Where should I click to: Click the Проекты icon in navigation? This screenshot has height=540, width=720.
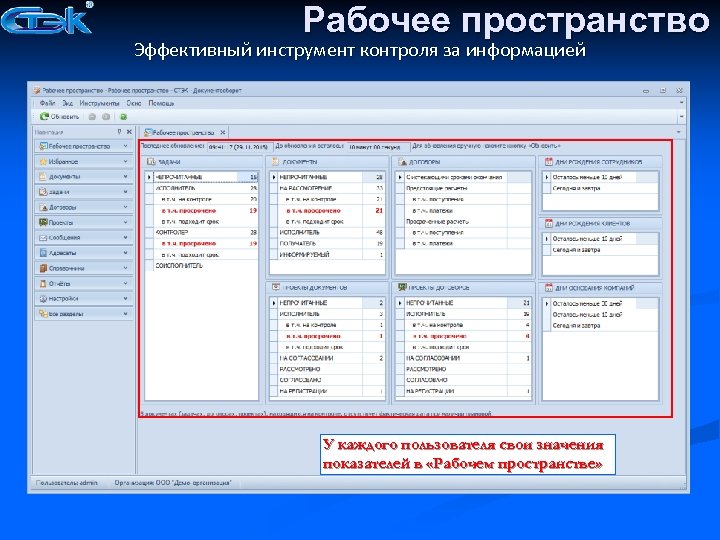click(x=43, y=223)
